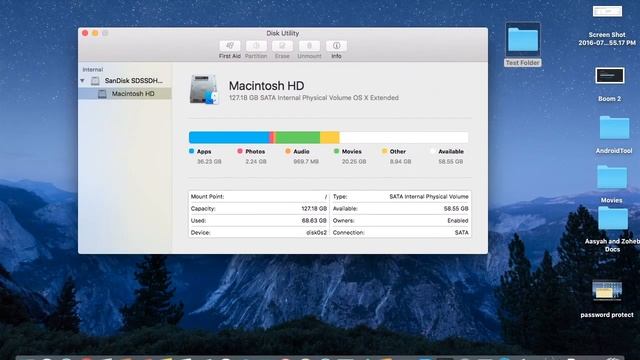Click the Apps legend dot
This screenshot has width=640, height=360.
[x=191, y=151]
